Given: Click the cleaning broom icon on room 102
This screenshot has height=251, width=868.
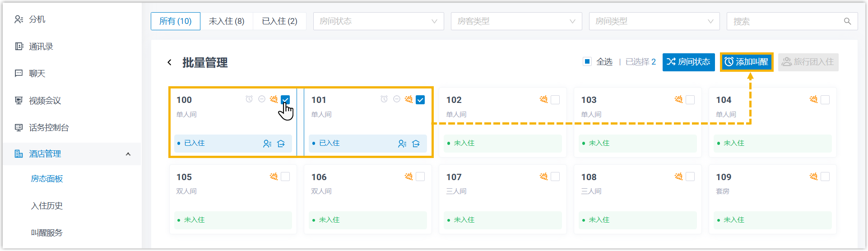Looking at the screenshot, I should (543, 99).
